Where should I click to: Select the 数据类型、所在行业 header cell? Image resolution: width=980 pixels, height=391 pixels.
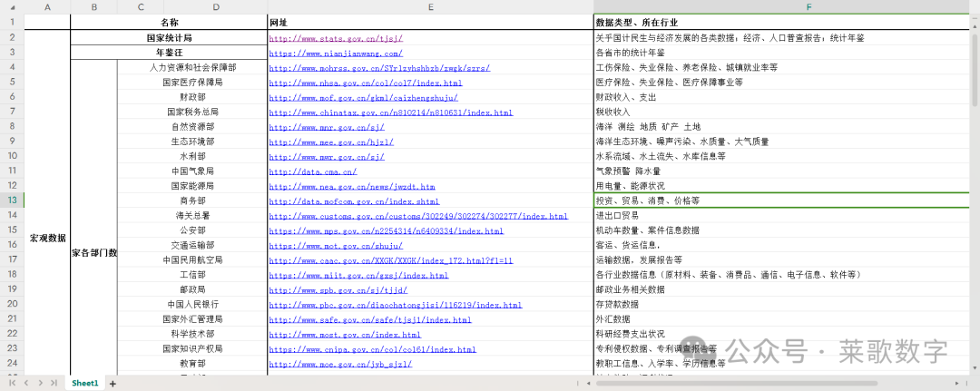[x=782, y=23]
